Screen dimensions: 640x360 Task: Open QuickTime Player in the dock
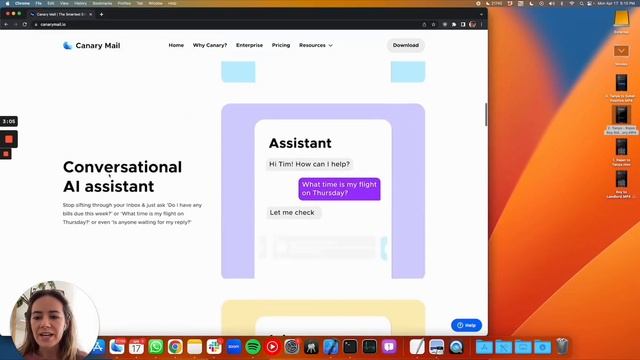pyautogui.click(x=456, y=347)
